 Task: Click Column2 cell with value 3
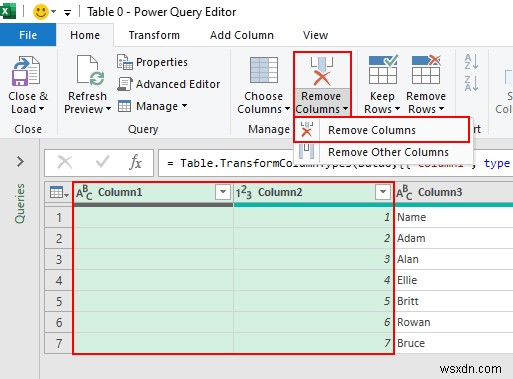(x=313, y=259)
